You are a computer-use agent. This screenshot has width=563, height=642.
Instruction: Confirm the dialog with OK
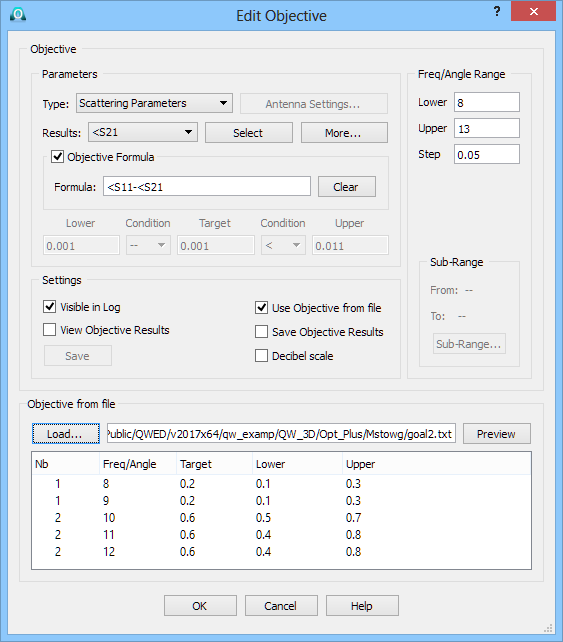[x=200, y=606]
